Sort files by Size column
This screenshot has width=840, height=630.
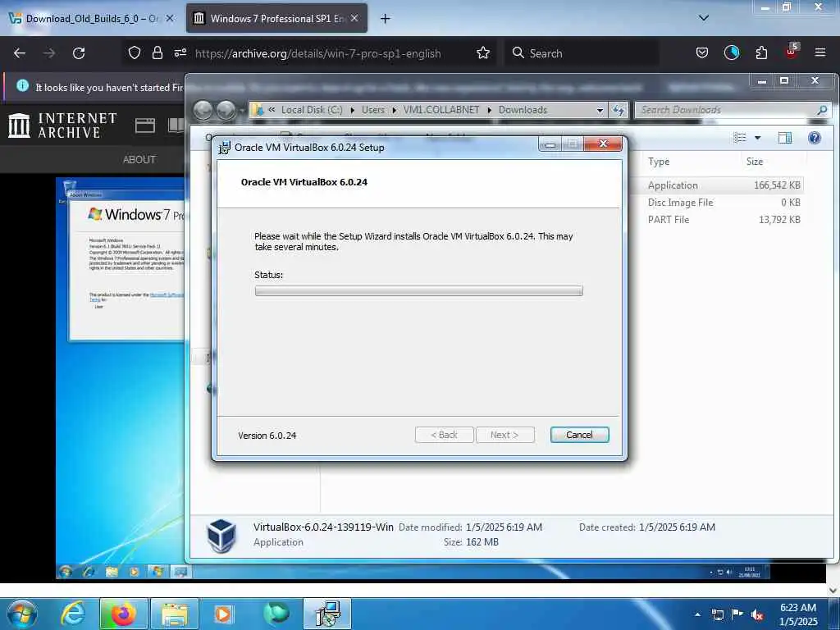tap(755, 162)
